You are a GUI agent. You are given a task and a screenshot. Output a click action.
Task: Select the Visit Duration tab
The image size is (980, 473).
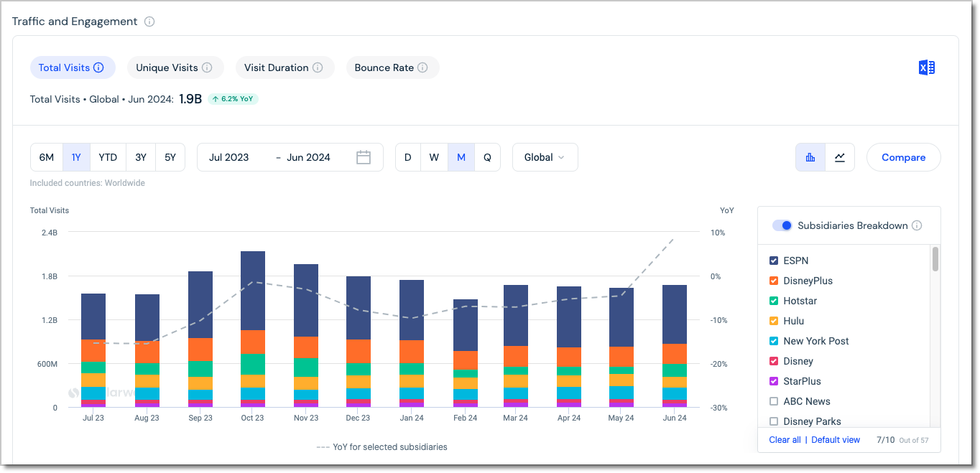click(285, 67)
